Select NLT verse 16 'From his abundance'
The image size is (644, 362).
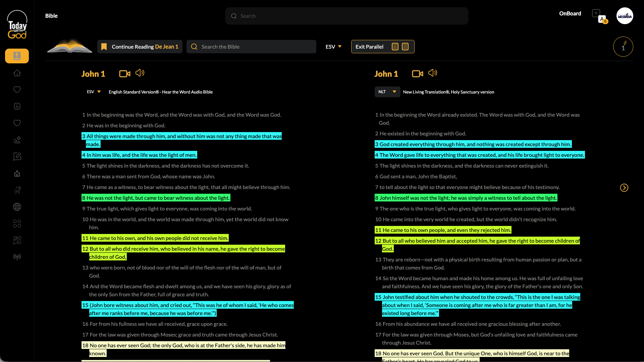468,324
